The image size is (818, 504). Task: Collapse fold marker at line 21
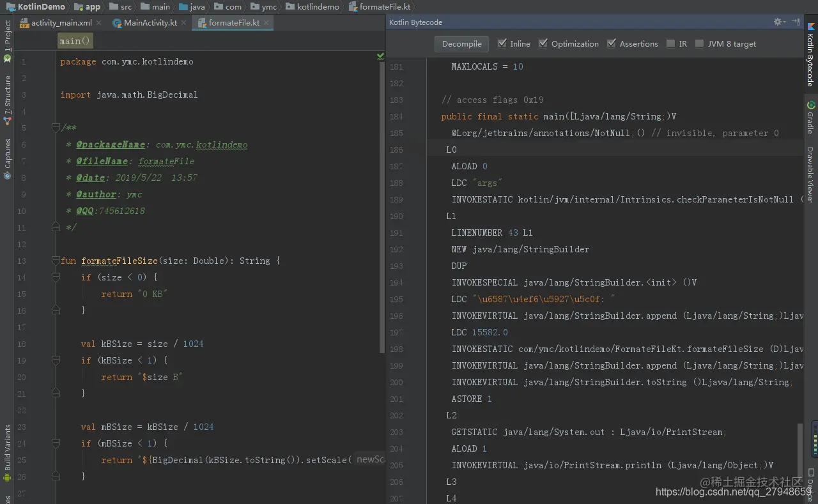click(56, 393)
